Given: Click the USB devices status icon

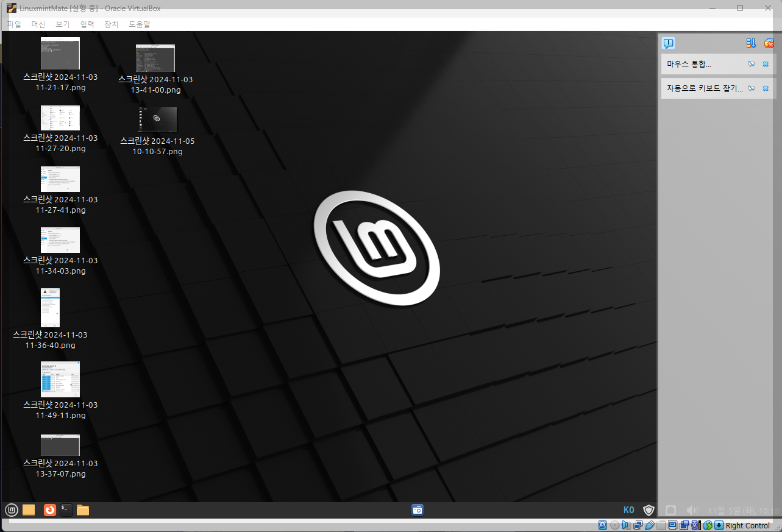Looking at the screenshot, I should (x=650, y=525).
